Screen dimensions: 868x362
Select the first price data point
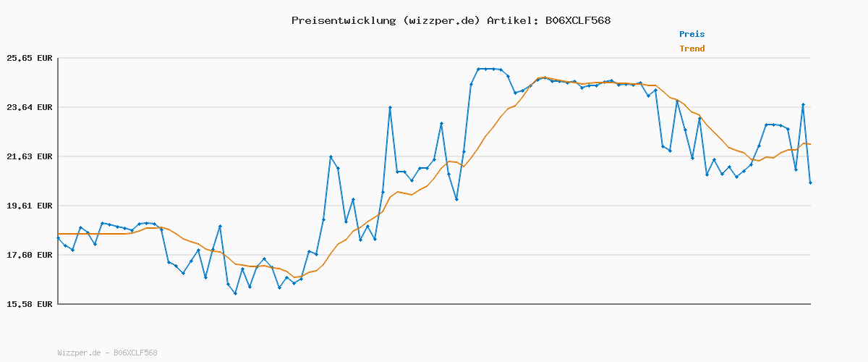coord(58,237)
